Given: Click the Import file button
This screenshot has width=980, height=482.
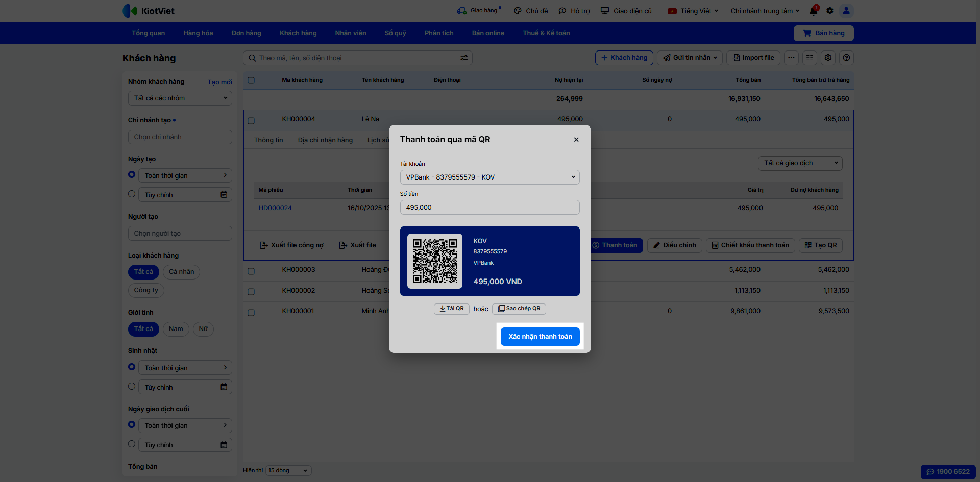Looking at the screenshot, I should pos(753,58).
